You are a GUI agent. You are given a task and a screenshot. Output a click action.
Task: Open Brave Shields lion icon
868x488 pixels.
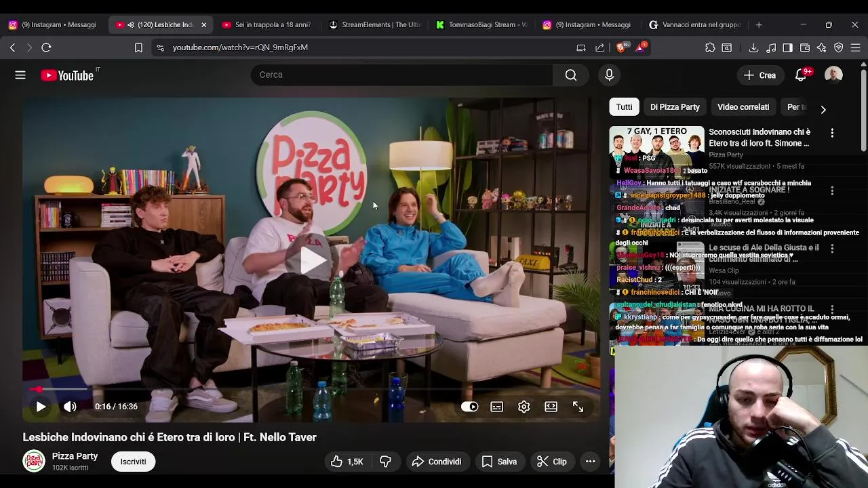[x=621, y=47]
